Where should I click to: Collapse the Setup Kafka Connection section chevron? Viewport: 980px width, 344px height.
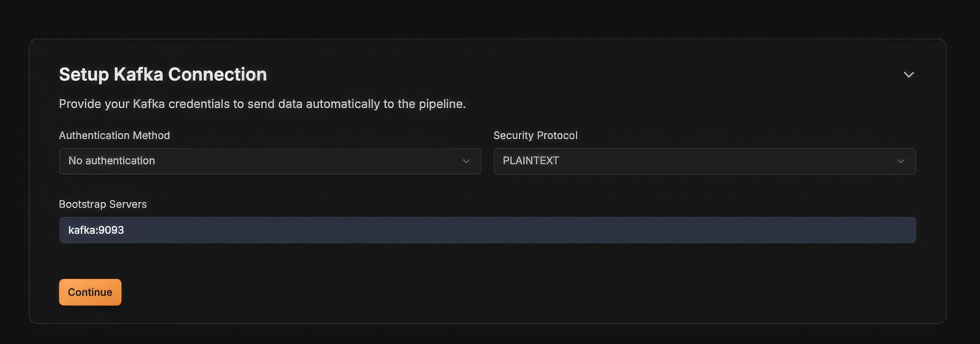point(909,74)
